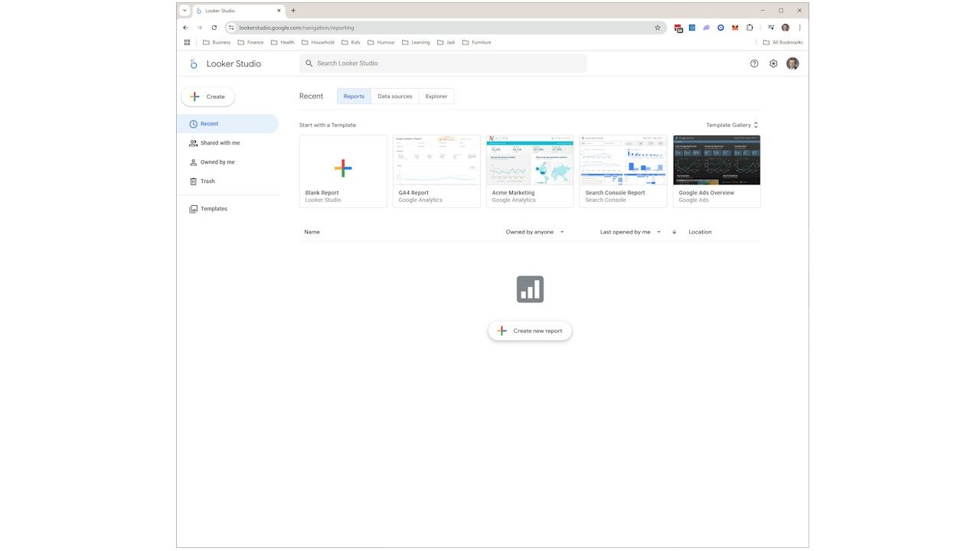Open the Kids bookmarks folder
The width and height of the screenshot is (980, 551).
click(x=351, y=42)
